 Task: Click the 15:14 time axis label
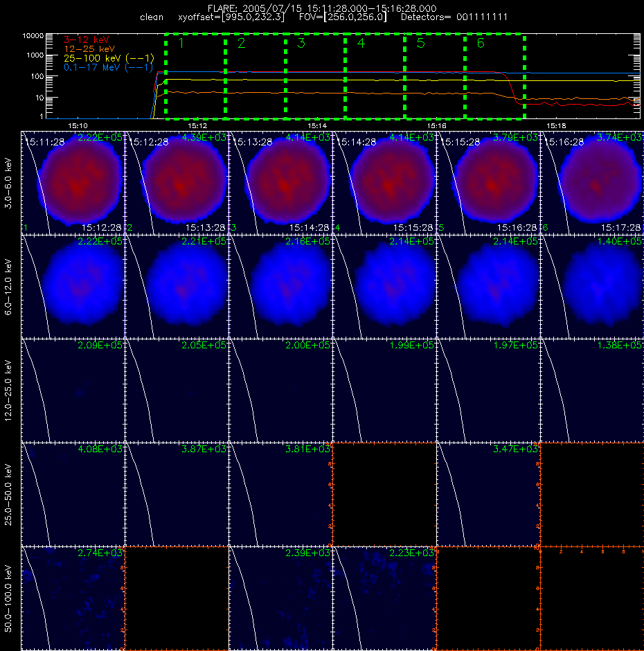coord(317,125)
